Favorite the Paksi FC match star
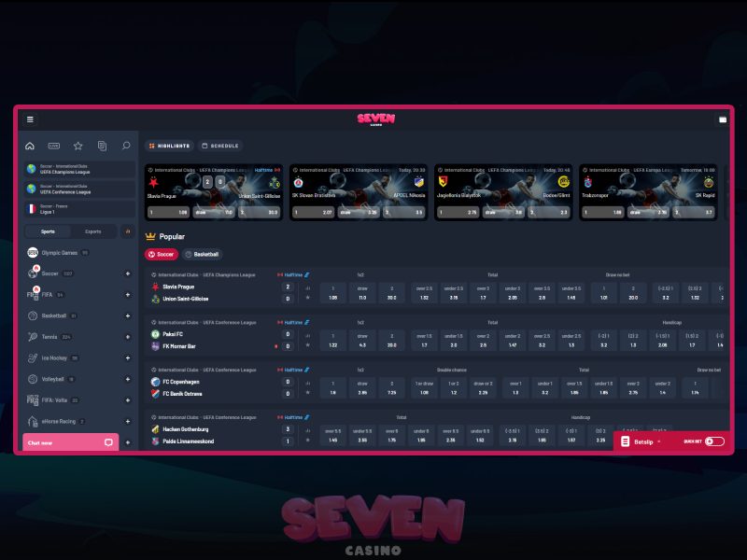This screenshot has width=747, height=560. coord(308,345)
